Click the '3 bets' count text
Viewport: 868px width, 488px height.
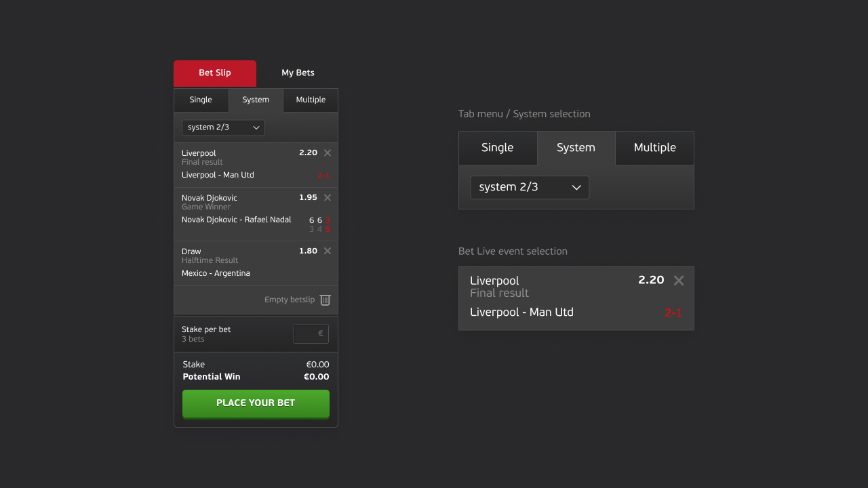(x=193, y=339)
